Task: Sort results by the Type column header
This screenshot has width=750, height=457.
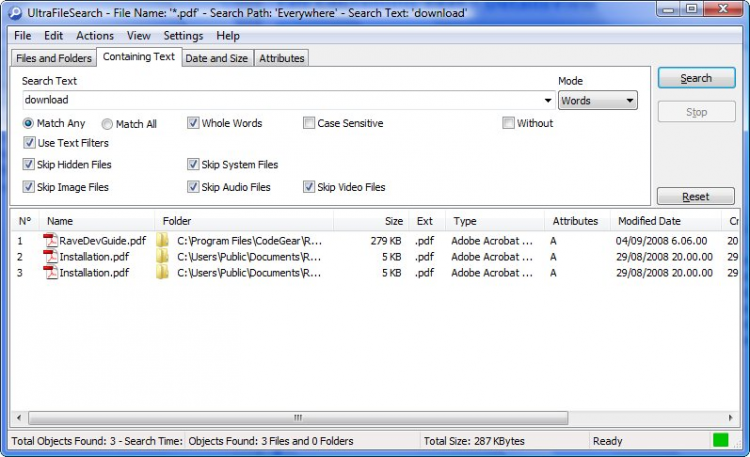Action: tap(495, 221)
